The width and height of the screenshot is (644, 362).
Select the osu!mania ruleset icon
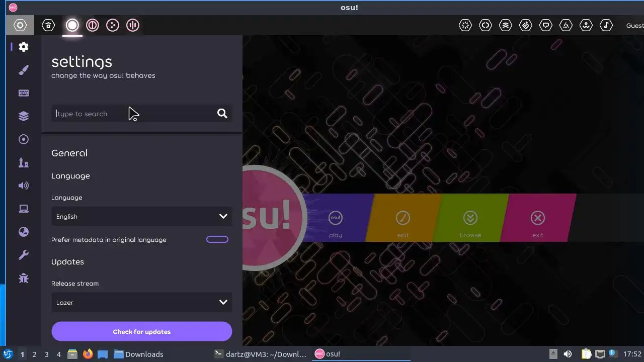(133, 25)
